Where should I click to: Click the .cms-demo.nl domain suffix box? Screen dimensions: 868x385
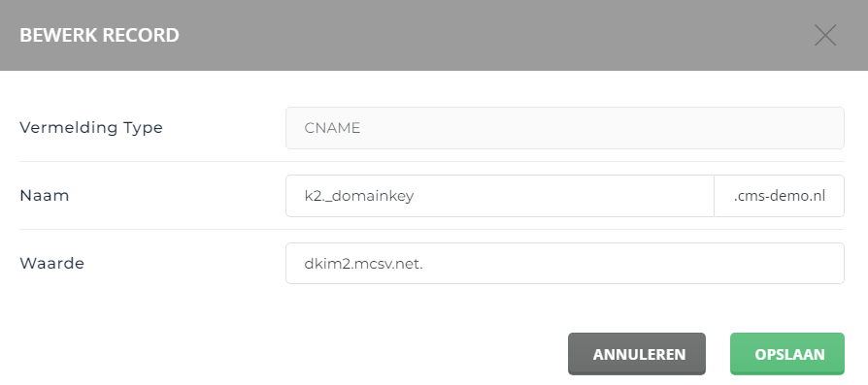pos(779,196)
